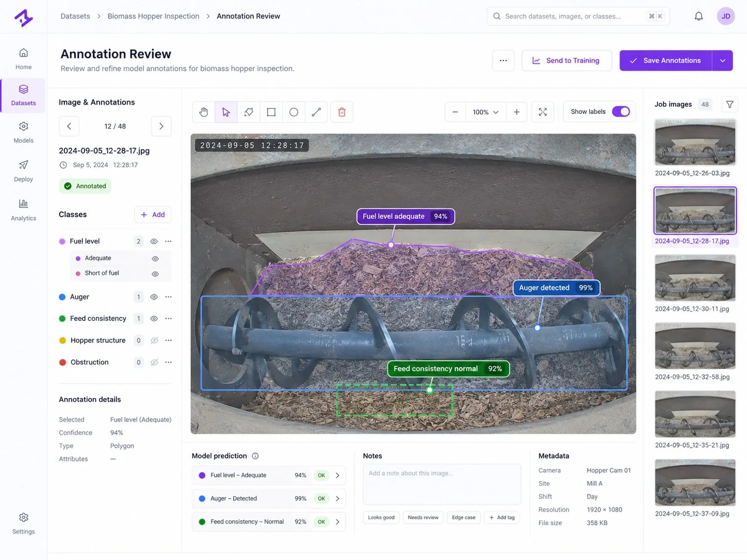Click the notes text field
747x560 pixels.
click(442, 484)
